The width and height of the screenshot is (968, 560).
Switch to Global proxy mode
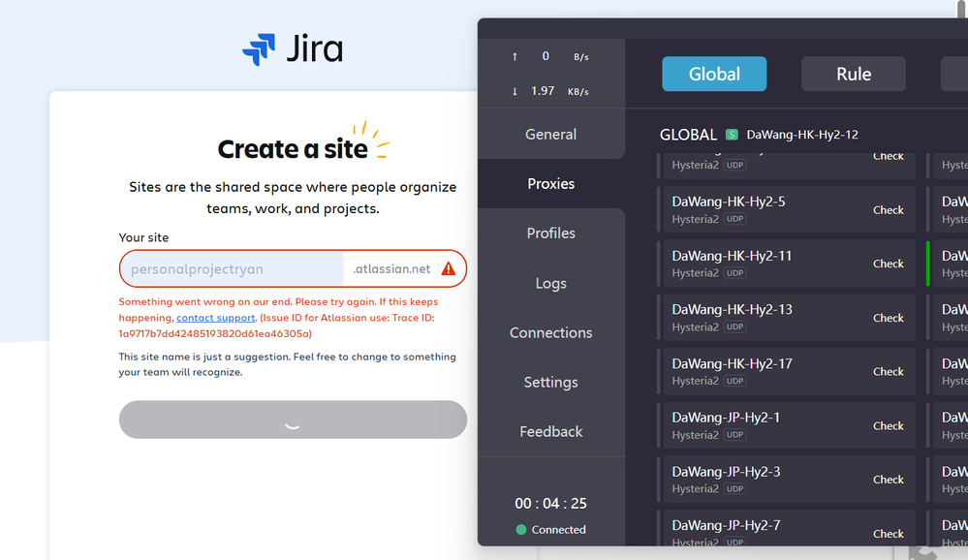click(x=714, y=74)
